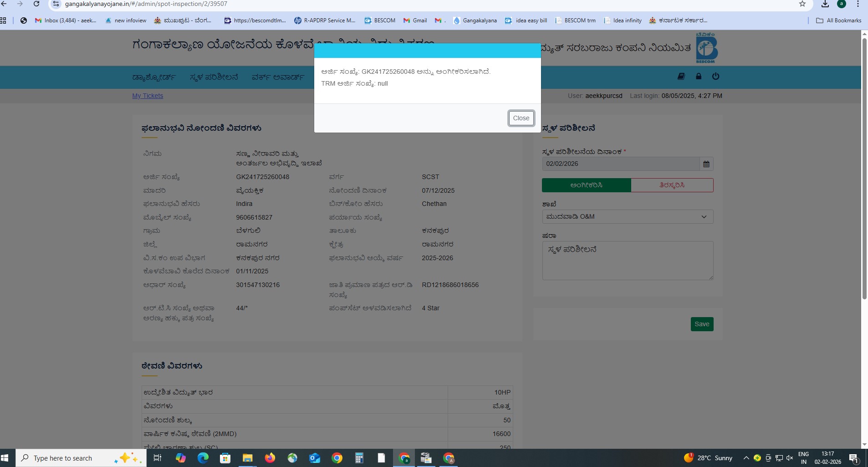
Task: Open Chrome profile avatar
Action: (842, 4)
